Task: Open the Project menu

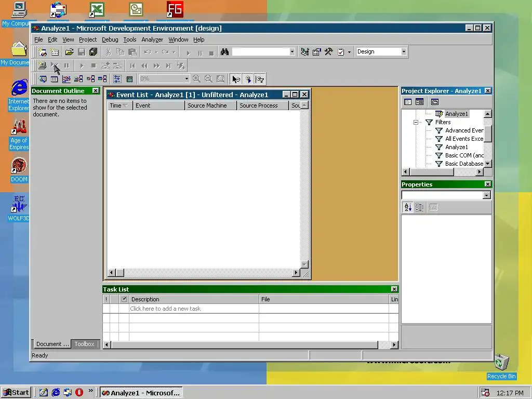Action: 87,39
